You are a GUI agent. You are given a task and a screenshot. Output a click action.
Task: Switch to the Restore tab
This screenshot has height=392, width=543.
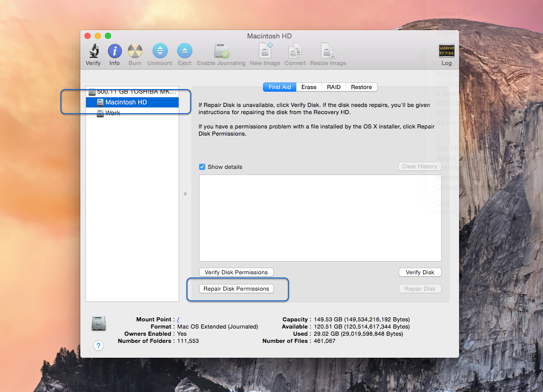pyautogui.click(x=361, y=88)
